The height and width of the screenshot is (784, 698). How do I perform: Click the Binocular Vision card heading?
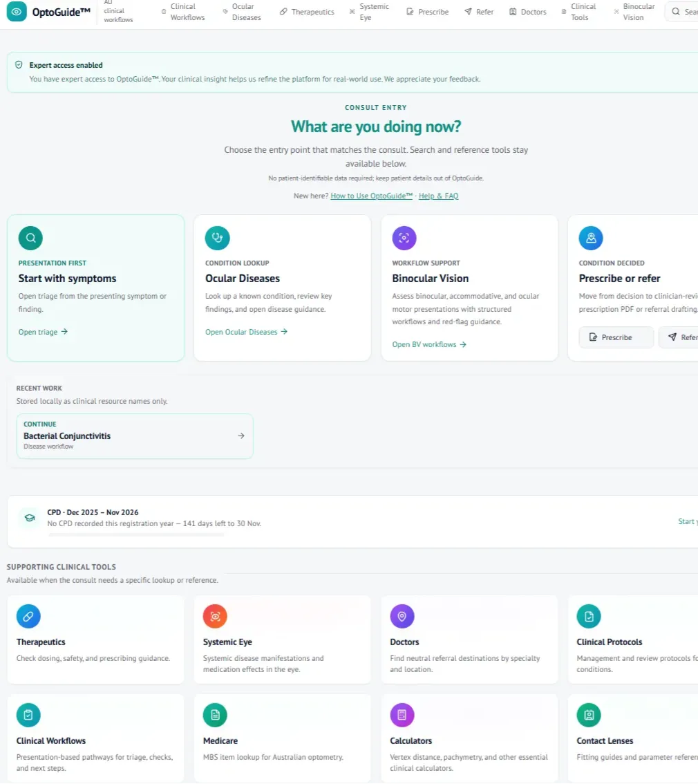tap(431, 279)
